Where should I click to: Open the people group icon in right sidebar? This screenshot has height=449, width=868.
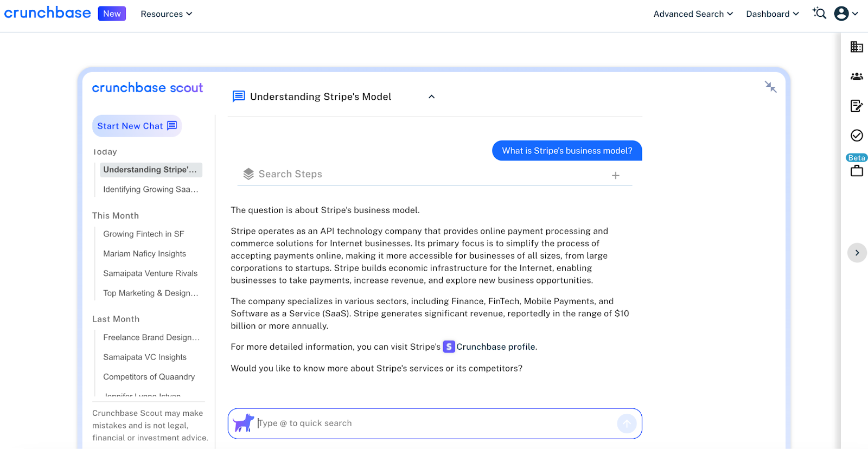[x=857, y=76]
